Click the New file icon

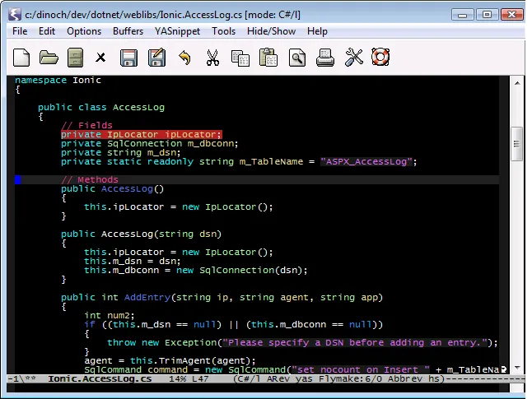point(22,58)
